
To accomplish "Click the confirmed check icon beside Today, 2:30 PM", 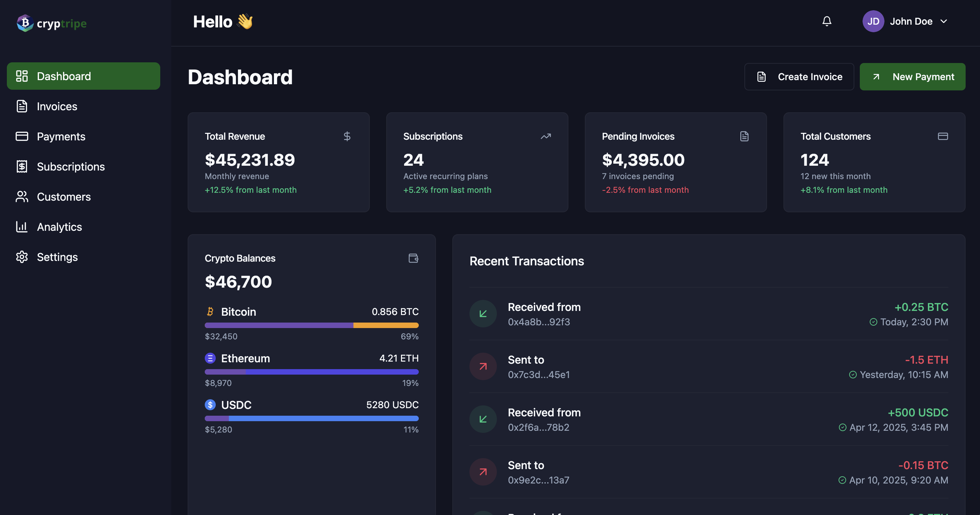I will [874, 322].
